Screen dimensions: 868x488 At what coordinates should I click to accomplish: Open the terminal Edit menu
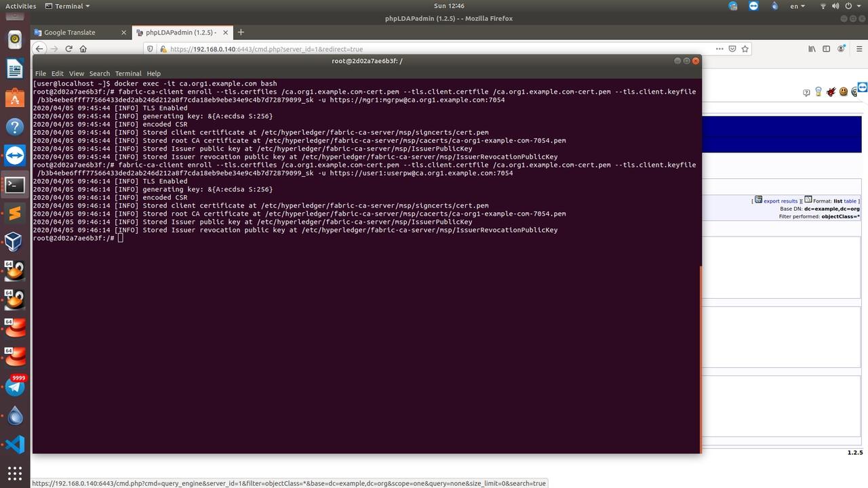(57, 73)
